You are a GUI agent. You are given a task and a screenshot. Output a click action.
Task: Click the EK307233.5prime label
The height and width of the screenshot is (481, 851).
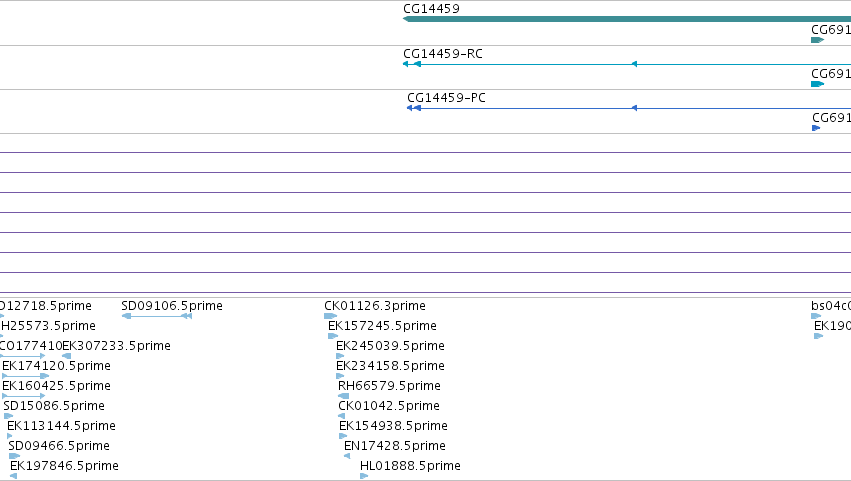click(117, 346)
